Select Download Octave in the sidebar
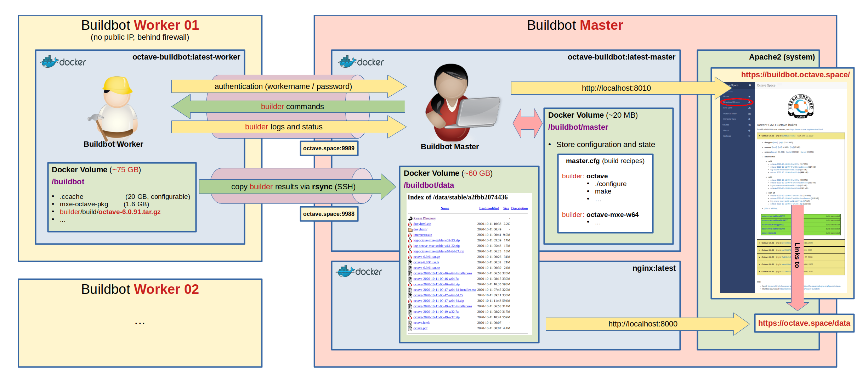Viewport: 868px width, 386px height. click(x=731, y=102)
